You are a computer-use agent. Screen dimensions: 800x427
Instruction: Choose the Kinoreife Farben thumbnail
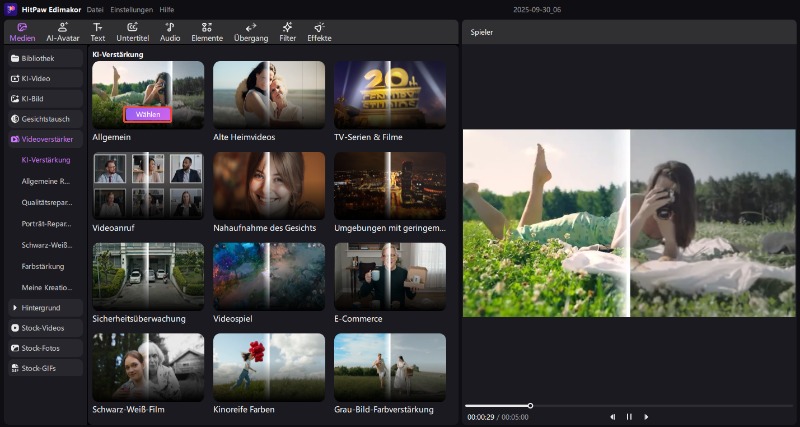269,367
